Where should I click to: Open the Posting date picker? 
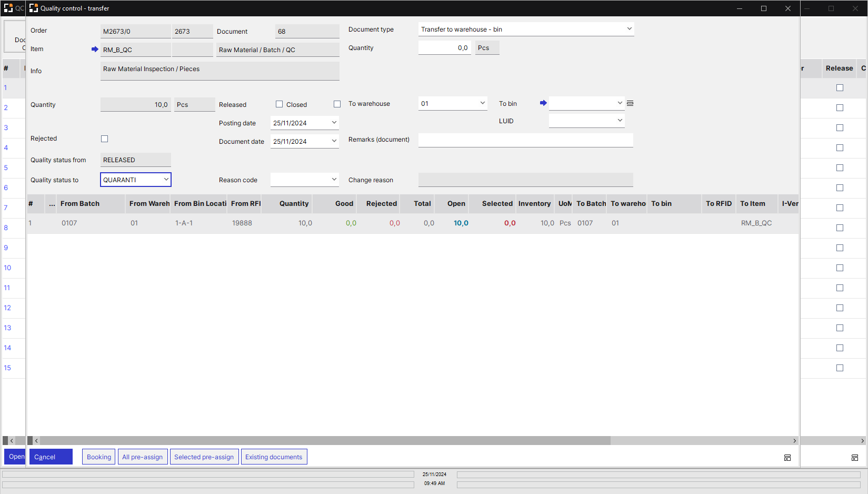click(x=334, y=122)
